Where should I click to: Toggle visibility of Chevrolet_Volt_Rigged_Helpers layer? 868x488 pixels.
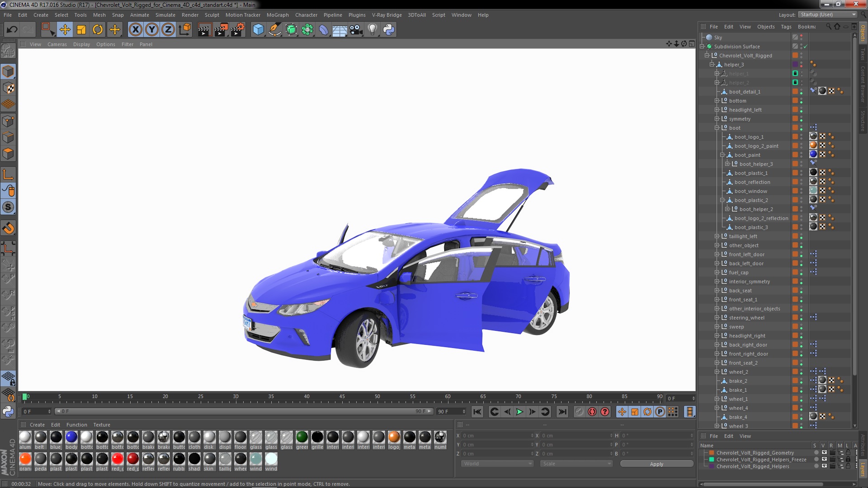pos(824,466)
